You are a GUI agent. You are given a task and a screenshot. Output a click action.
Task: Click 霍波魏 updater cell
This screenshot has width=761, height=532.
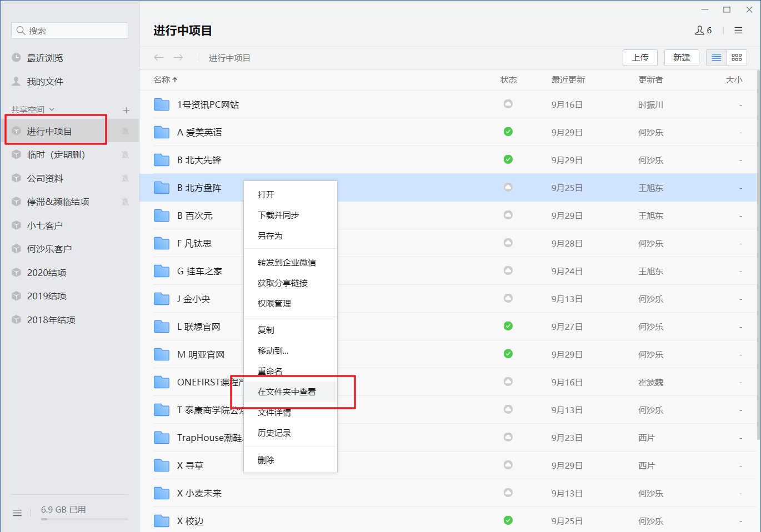(x=650, y=382)
